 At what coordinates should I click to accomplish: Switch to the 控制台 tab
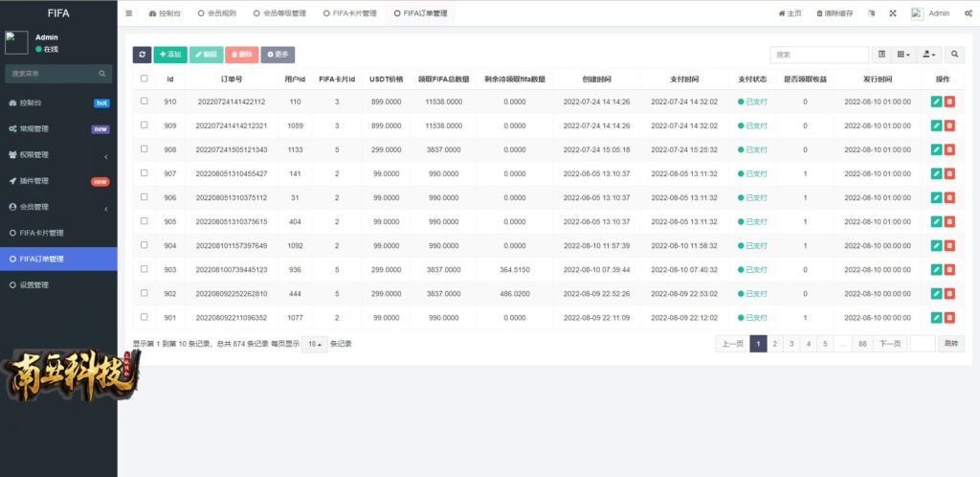pyautogui.click(x=165, y=13)
